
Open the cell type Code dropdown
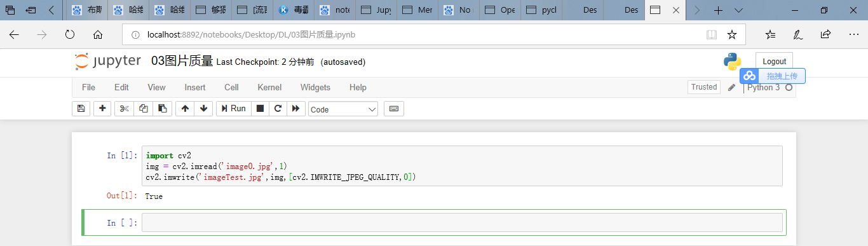click(343, 109)
